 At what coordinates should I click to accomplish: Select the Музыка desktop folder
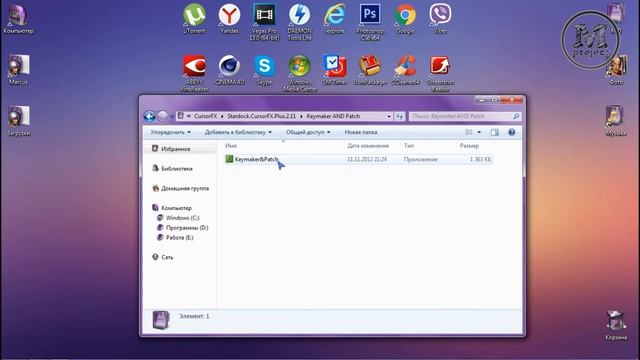click(x=616, y=121)
